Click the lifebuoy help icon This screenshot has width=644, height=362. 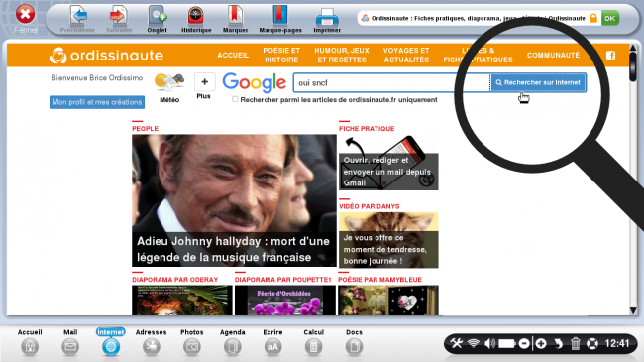click(x=591, y=343)
